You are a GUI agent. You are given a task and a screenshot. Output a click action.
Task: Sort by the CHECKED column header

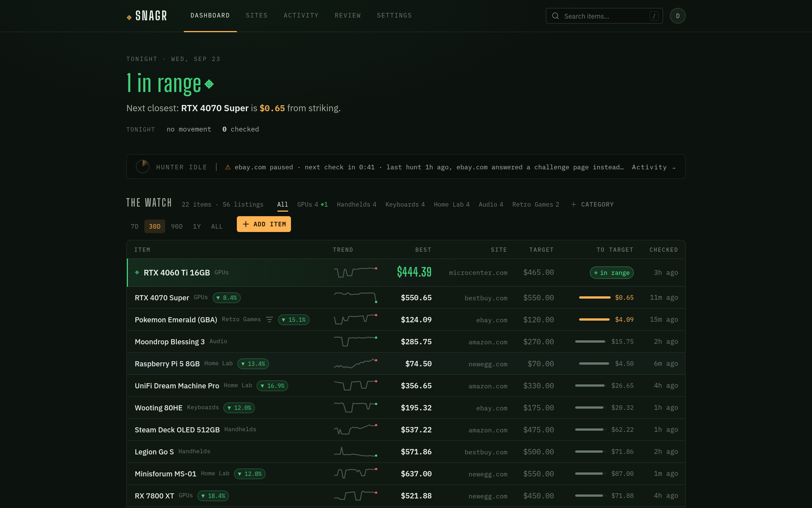pos(663,250)
